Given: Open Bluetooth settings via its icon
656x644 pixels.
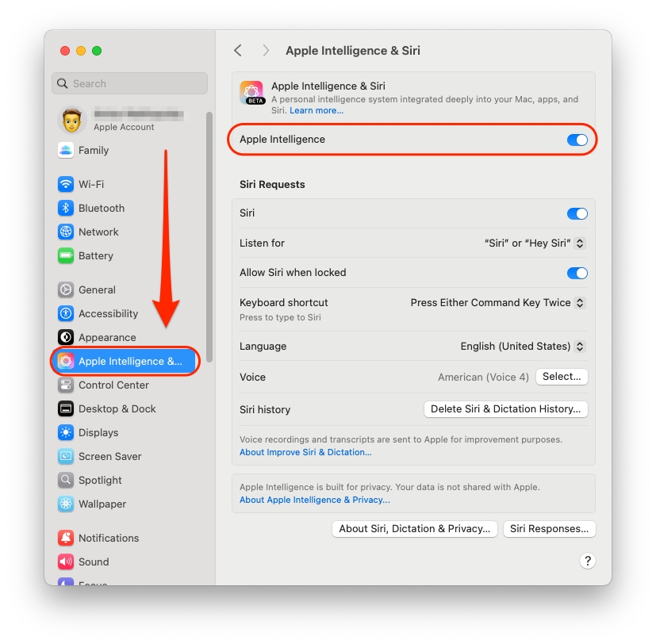Looking at the screenshot, I should pyautogui.click(x=66, y=209).
